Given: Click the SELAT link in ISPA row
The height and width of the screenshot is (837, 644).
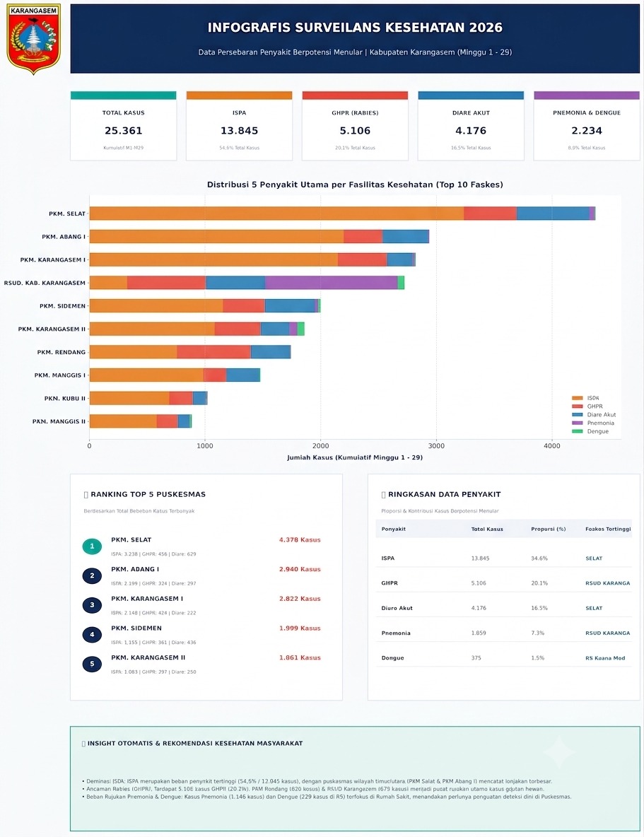Looking at the screenshot, I should 594,558.
